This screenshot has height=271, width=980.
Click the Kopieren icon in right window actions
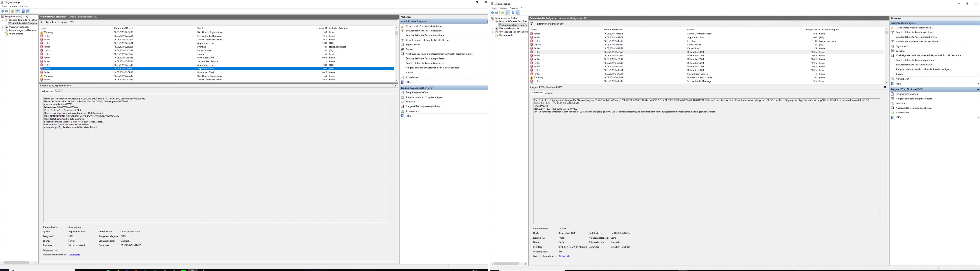tap(892, 103)
